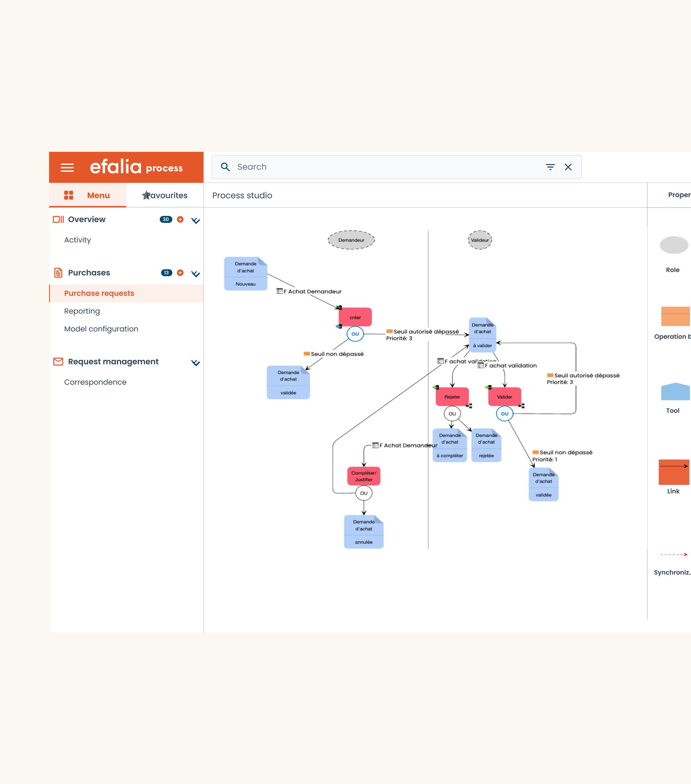The image size is (691, 784).
Task: Collapse the Purchases section chevron
Action: [x=196, y=274]
